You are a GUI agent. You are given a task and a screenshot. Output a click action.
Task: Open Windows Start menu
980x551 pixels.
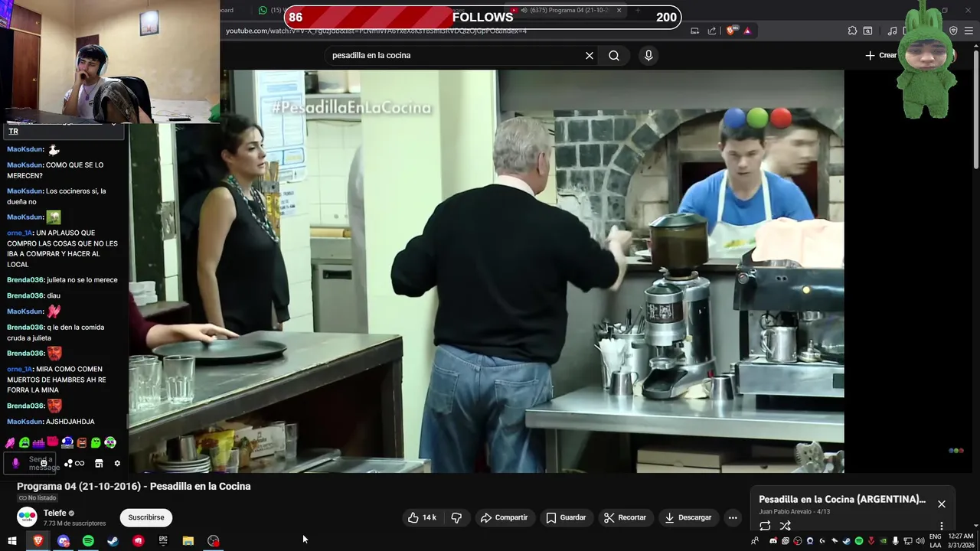pyautogui.click(x=12, y=541)
